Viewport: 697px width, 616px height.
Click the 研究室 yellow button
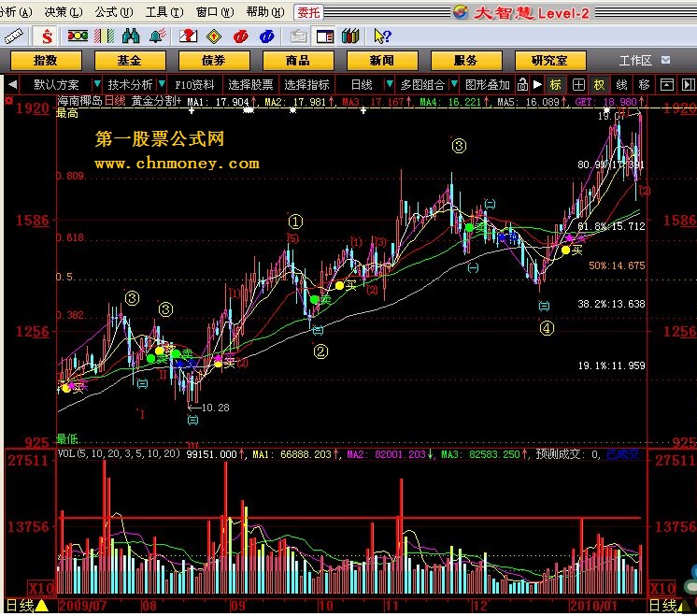tap(550, 61)
